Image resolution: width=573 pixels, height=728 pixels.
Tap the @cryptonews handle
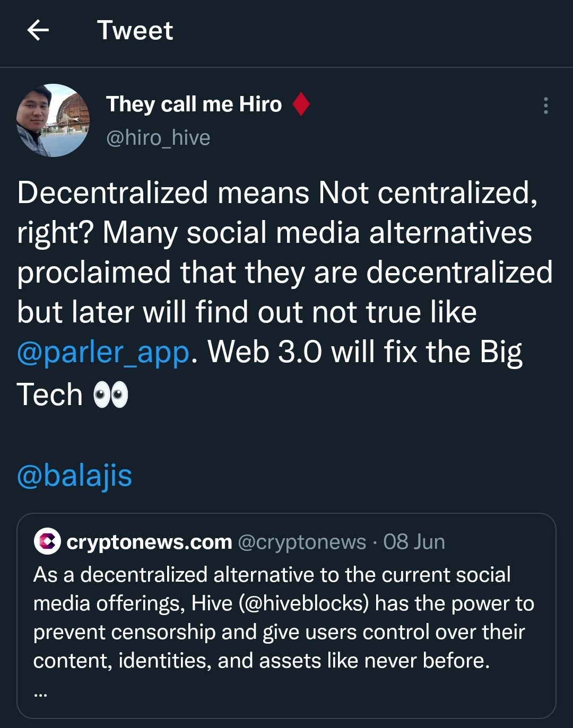(x=302, y=542)
